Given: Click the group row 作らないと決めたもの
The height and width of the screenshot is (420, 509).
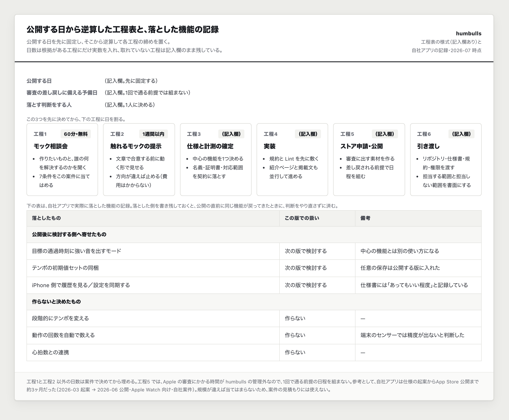Looking at the screenshot, I should tap(254, 302).
